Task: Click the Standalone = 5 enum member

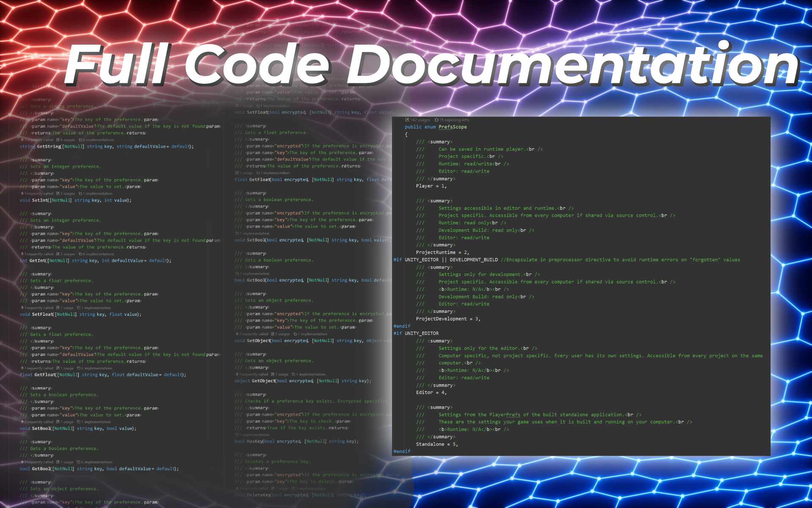Action: point(436,444)
